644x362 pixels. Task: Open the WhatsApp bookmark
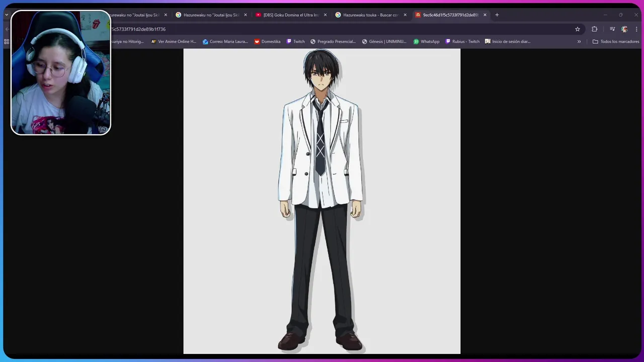[426, 42]
